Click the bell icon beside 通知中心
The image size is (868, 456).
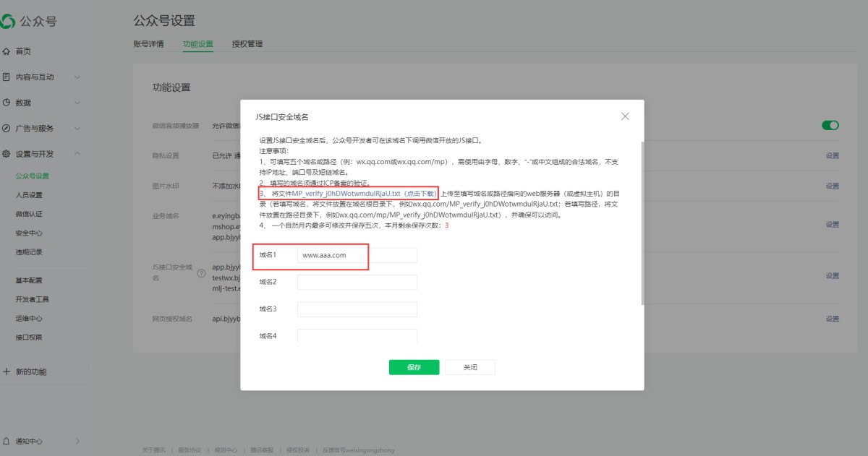pos(7,441)
